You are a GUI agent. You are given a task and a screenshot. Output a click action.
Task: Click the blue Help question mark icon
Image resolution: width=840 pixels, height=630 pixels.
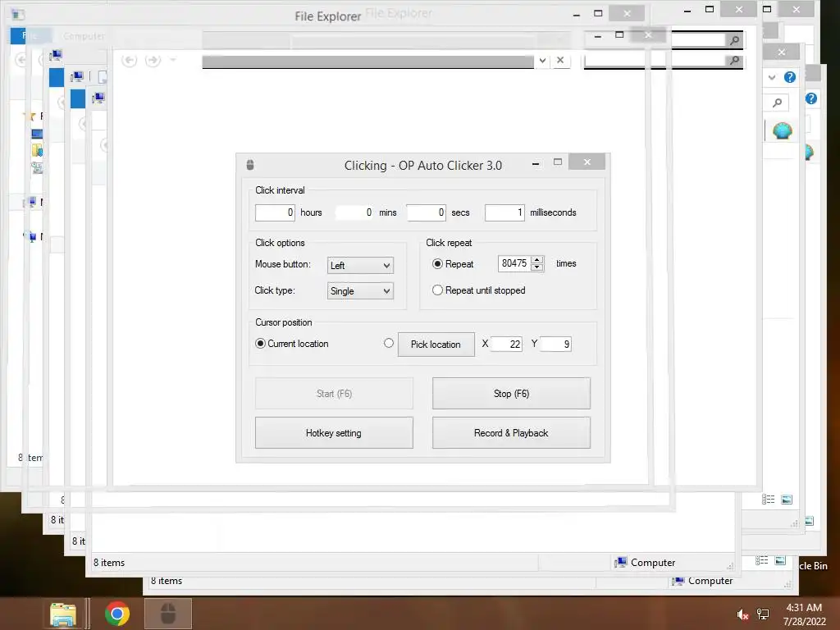[790, 77]
